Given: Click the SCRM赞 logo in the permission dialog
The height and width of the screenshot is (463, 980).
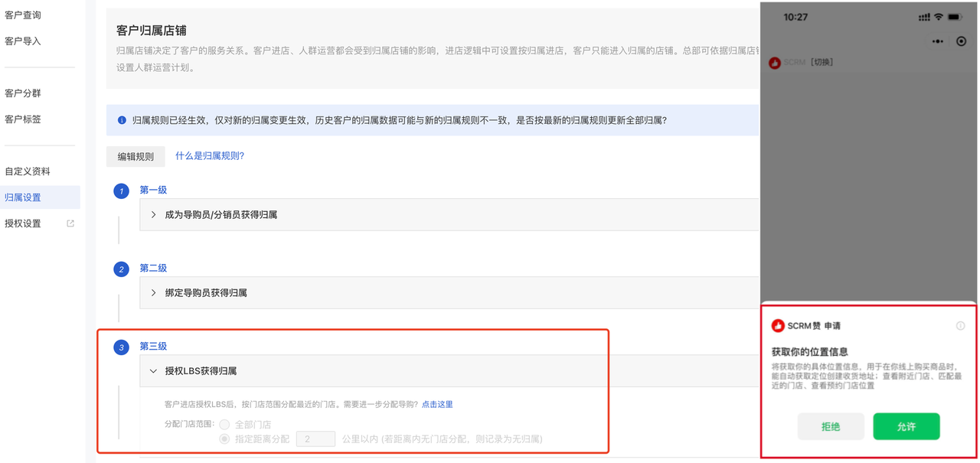Looking at the screenshot, I should click(x=778, y=326).
